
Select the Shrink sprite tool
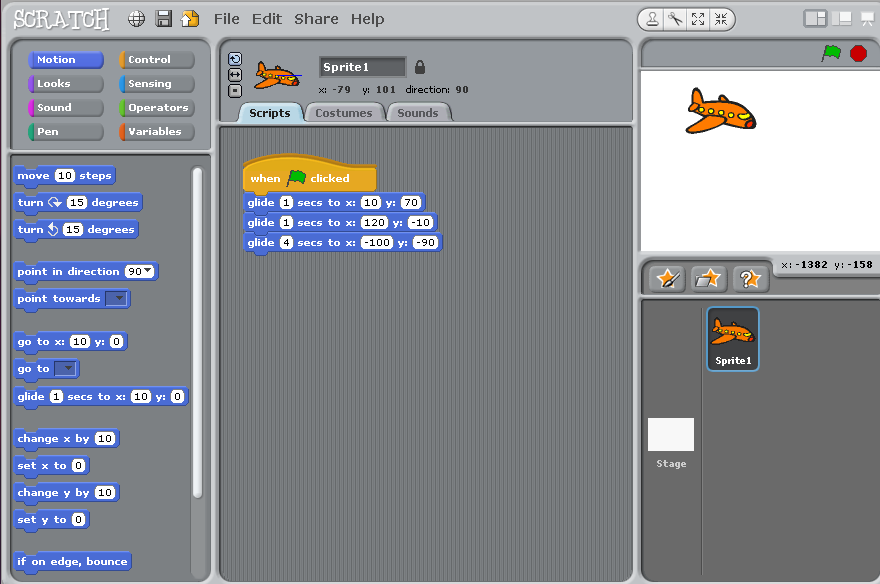pos(721,20)
